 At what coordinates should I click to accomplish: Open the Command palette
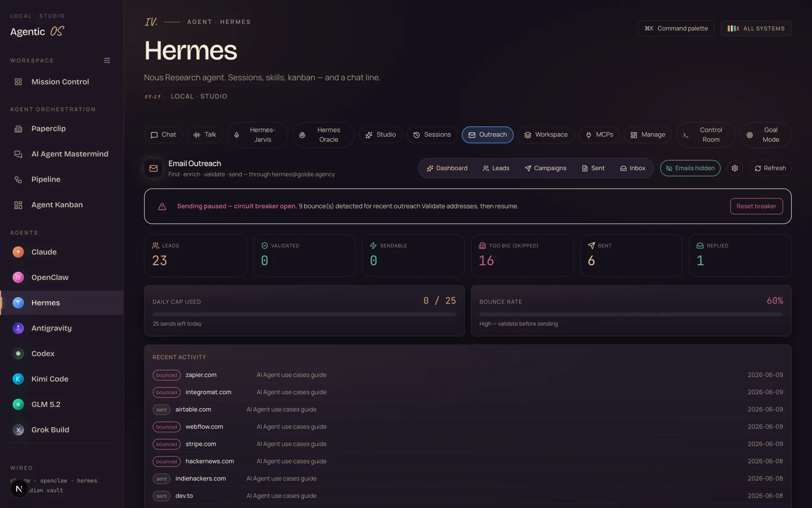[x=676, y=28]
